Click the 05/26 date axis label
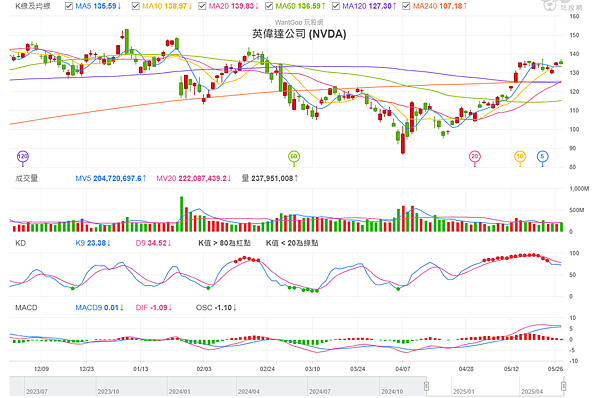Image resolution: width=600 pixels, height=398 pixels. click(x=555, y=369)
